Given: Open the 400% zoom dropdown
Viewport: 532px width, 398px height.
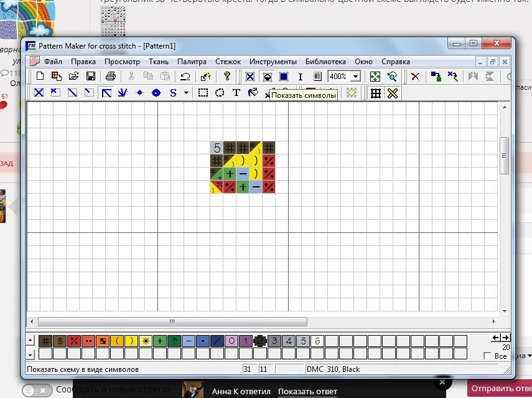Looking at the screenshot, I should pos(355,77).
